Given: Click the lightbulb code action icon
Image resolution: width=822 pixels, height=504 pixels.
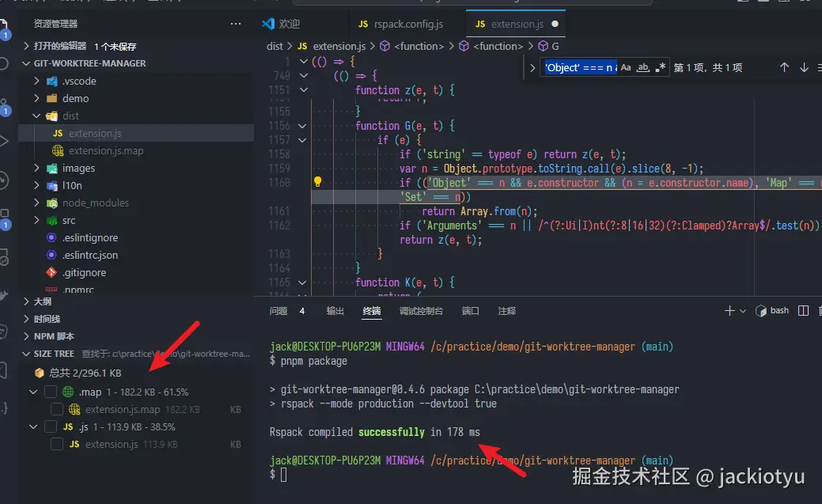Looking at the screenshot, I should pos(317,181).
